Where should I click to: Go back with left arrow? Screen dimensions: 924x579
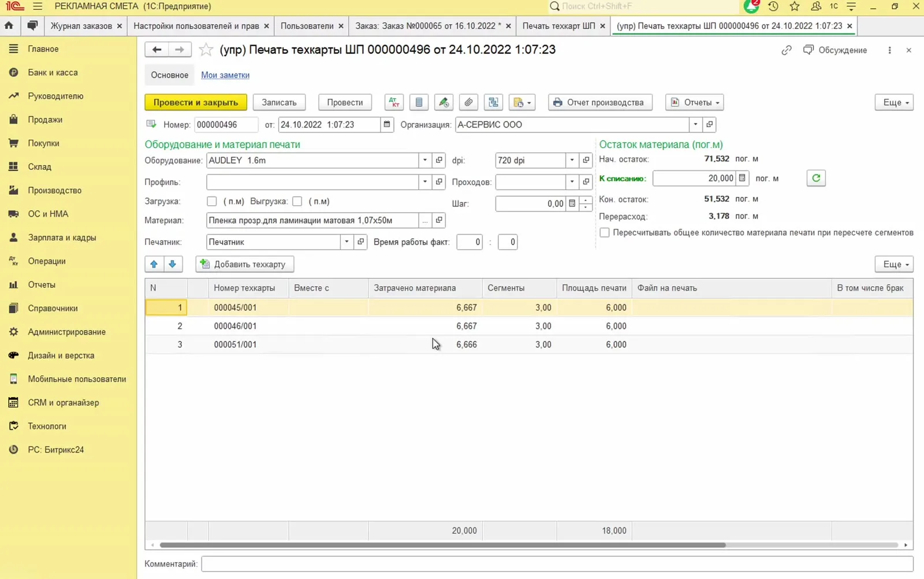pos(157,50)
